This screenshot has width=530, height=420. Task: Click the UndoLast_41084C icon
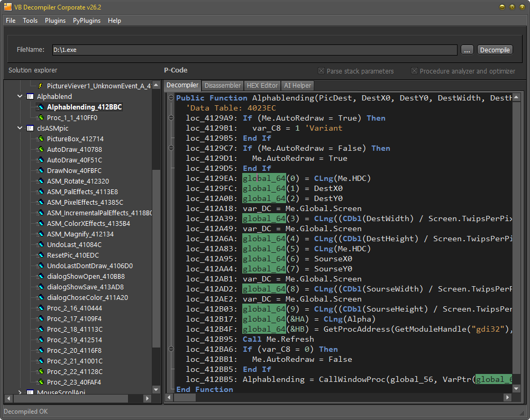(x=41, y=244)
